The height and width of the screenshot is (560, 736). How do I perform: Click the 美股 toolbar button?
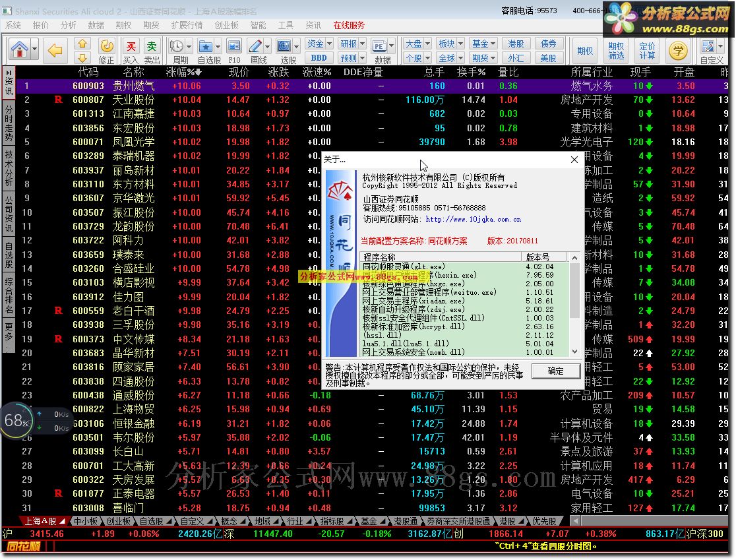(548, 58)
